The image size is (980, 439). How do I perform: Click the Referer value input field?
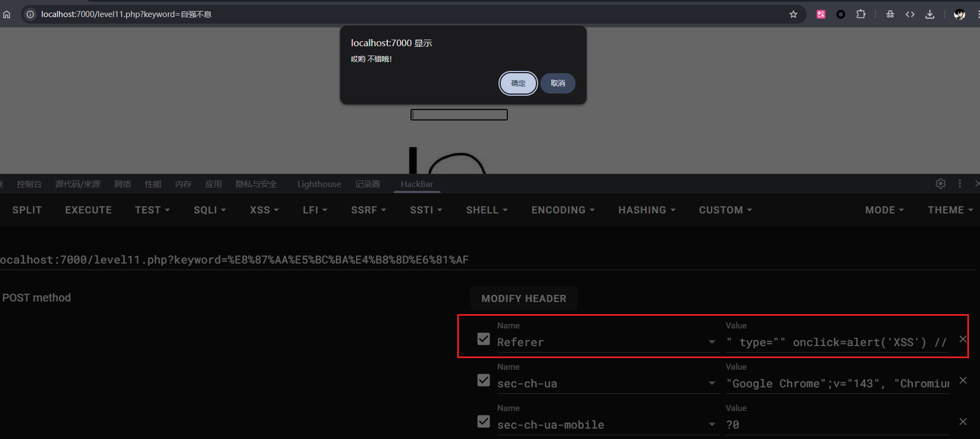click(x=836, y=342)
